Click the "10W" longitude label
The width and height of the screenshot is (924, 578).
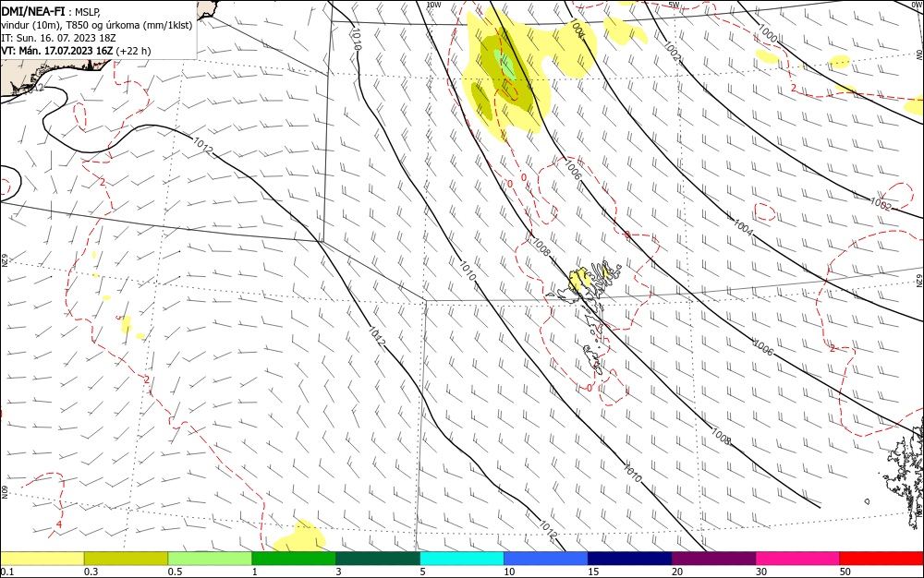(x=433, y=5)
